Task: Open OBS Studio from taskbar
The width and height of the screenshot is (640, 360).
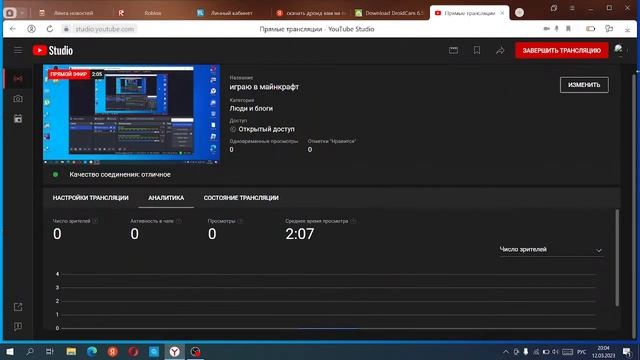Action: 196,351
